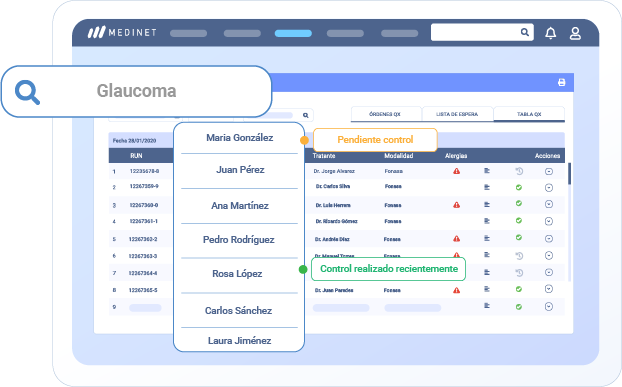Screen dimensions: 622x387
Task: Open the notifications bell
Action: click(x=550, y=33)
